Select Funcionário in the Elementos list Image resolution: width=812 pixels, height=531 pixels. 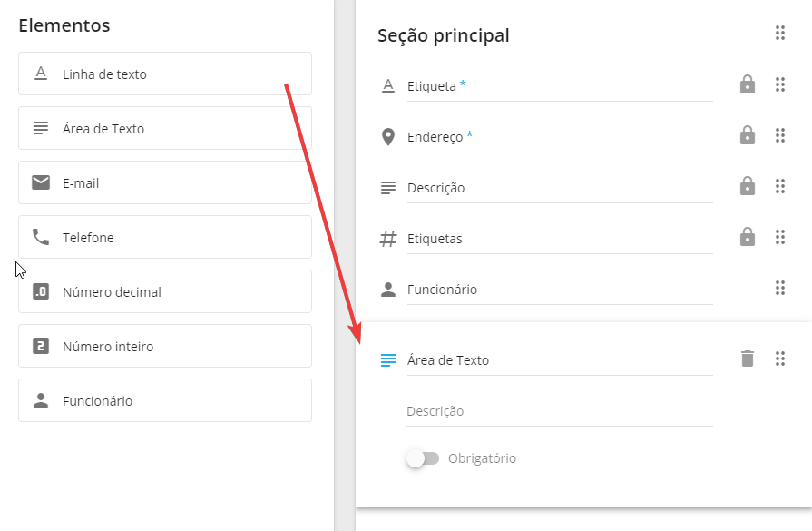(x=165, y=400)
